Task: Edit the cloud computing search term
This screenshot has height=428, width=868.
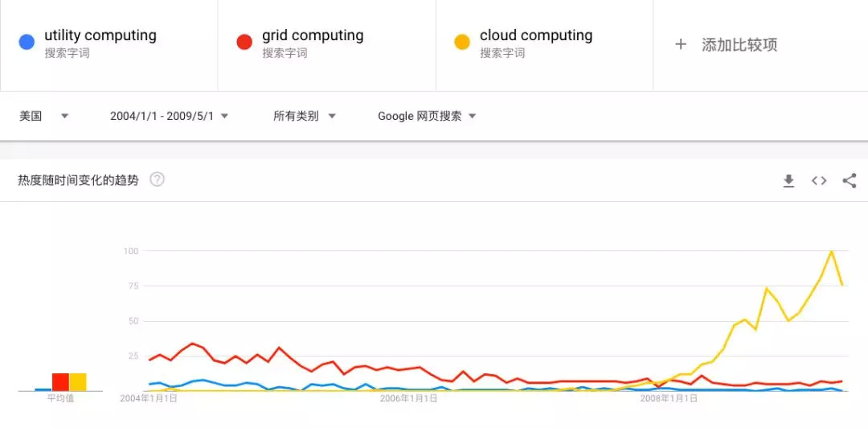Action: coord(536,35)
